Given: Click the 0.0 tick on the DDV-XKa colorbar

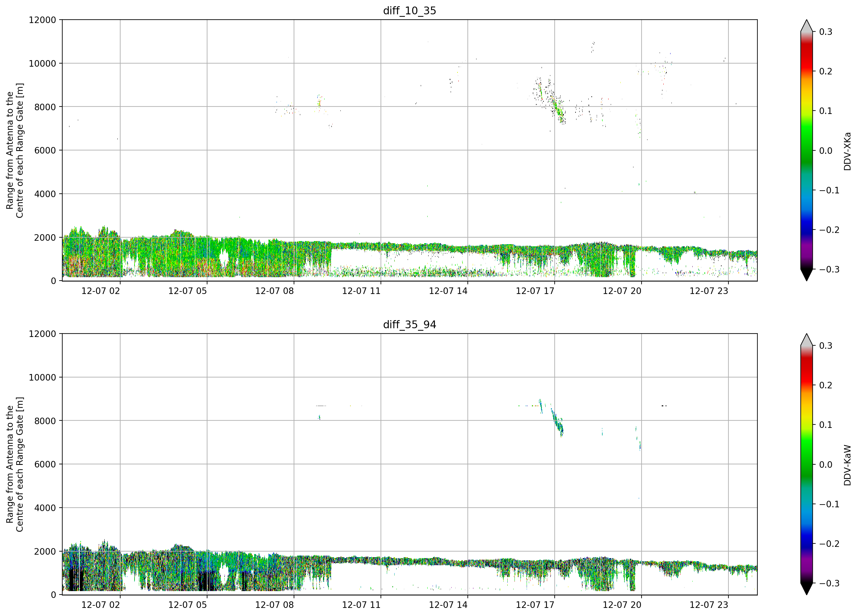Looking at the screenshot, I should click(826, 151).
